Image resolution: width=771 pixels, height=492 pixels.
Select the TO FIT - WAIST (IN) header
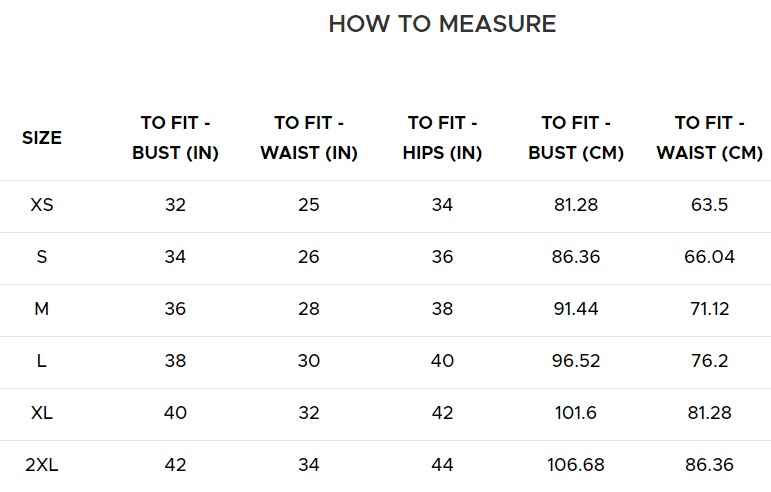tap(309, 138)
